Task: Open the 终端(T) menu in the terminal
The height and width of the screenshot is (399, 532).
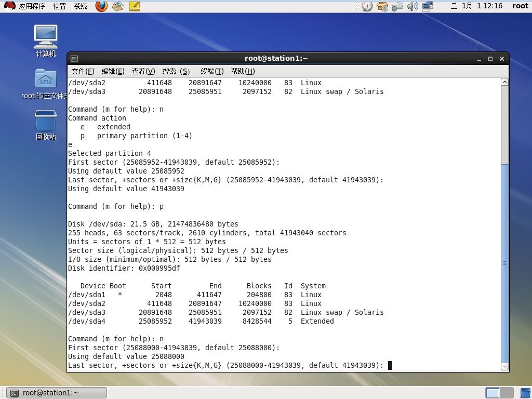Action: [212, 71]
